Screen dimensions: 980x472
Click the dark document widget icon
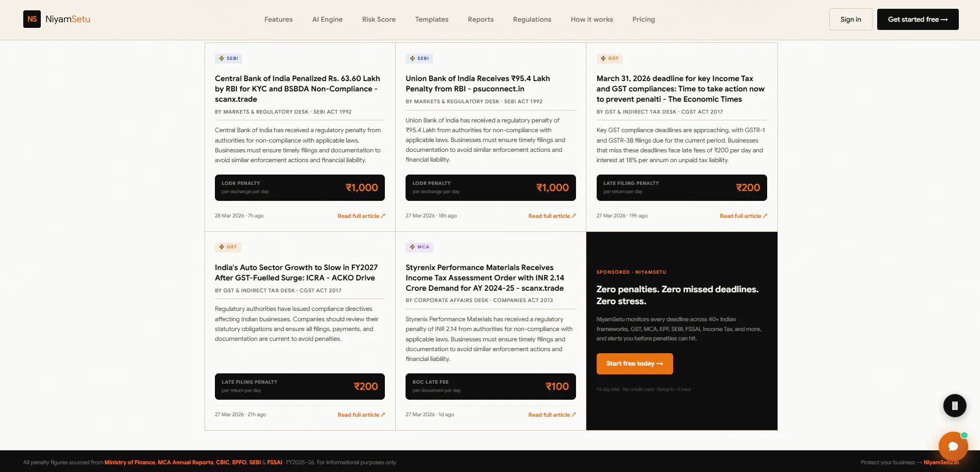point(955,406)
